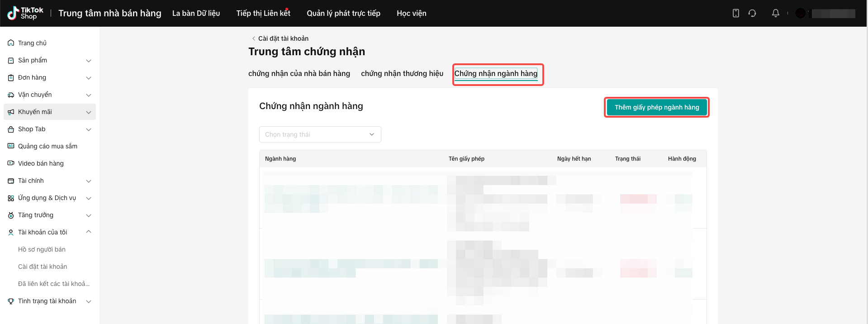Collapse the Tài khoản của tôi section
Screen dimensions: 868x324
(x=89, y=232)
